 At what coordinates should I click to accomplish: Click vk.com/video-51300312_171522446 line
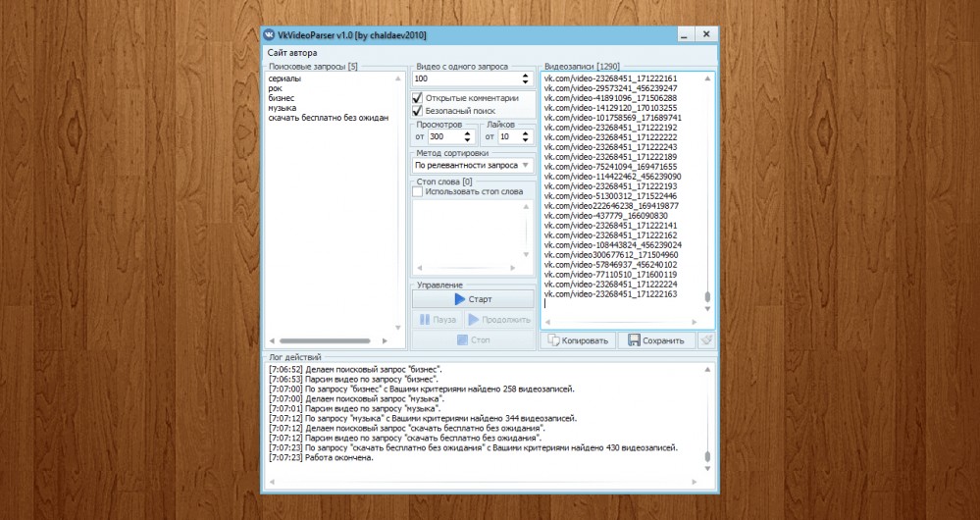610,196
